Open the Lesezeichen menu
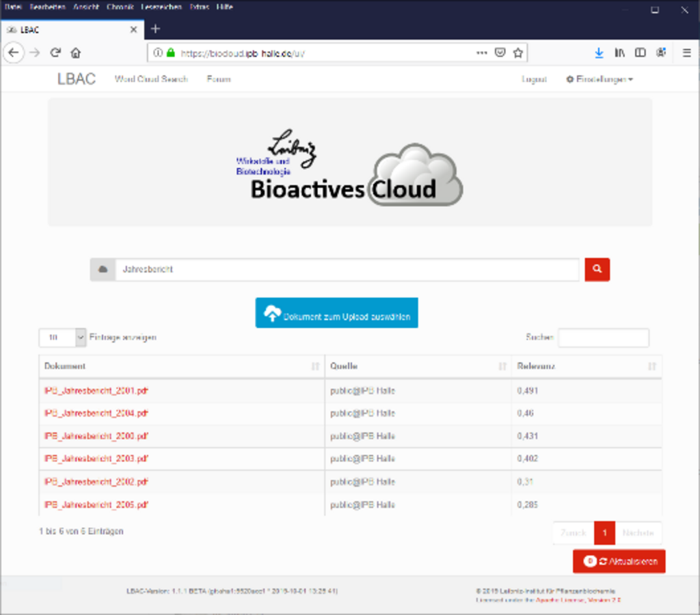Image resolution: width=700 pixels, height=615 pixels. pyautogui.click(x=161, y=7)
